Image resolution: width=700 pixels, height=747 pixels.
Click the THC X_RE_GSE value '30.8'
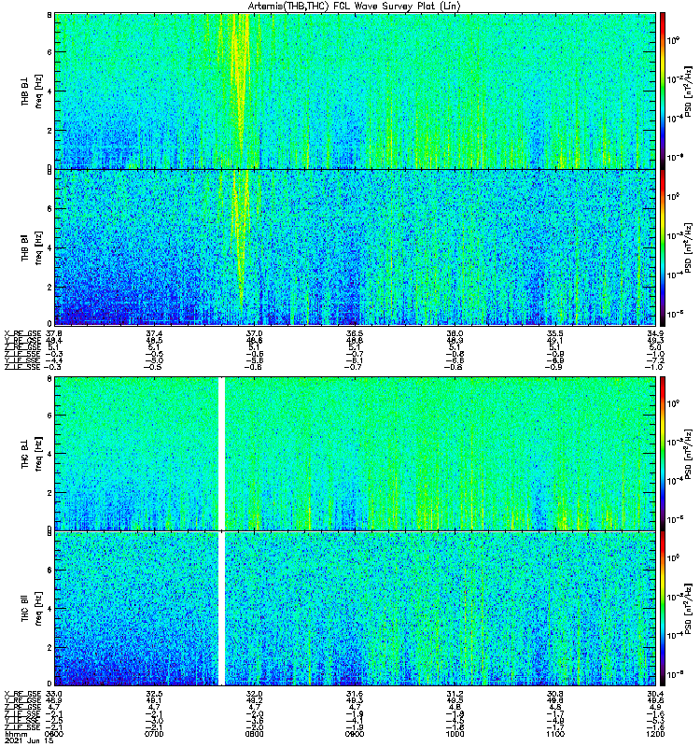click(x=555, y=694)
